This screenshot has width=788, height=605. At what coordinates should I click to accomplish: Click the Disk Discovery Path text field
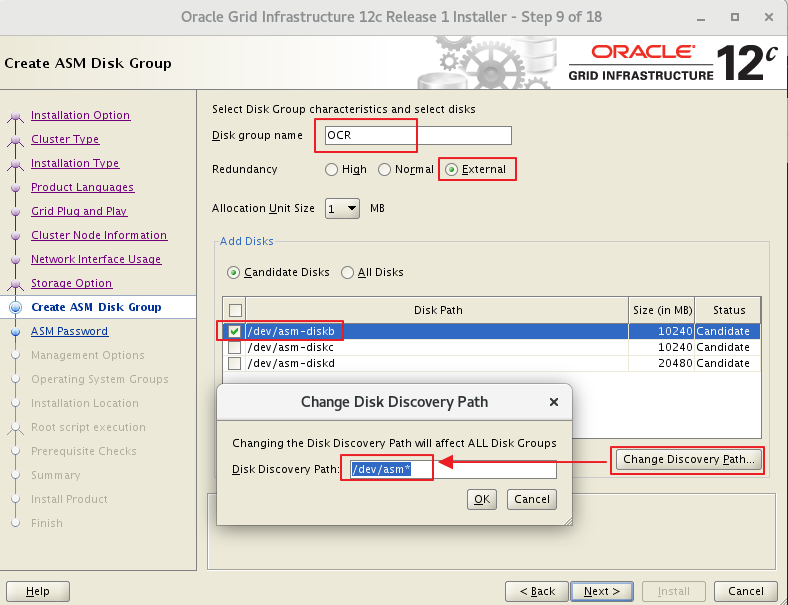[x=452, y=470]
